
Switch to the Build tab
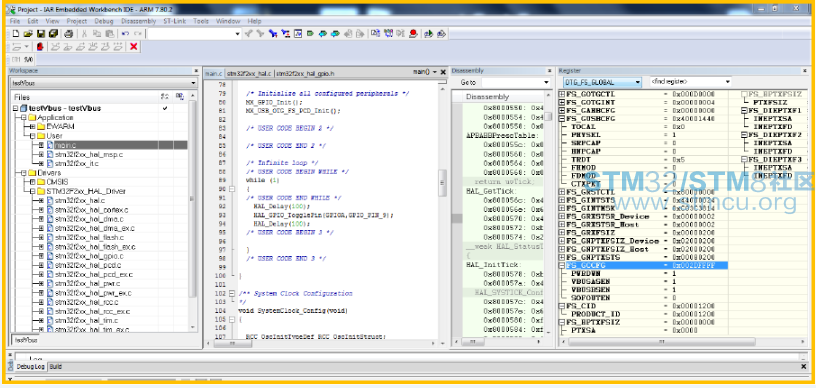(56, 367)
